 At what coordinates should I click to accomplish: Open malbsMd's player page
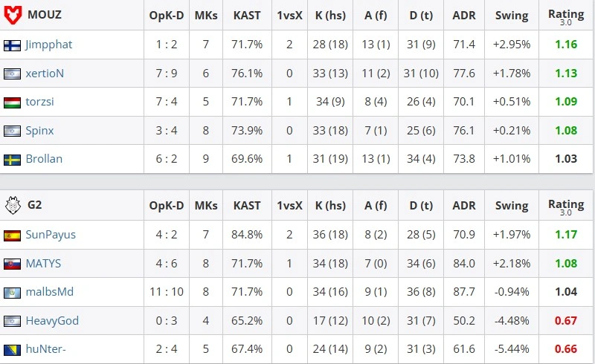(x=49, y=292)
